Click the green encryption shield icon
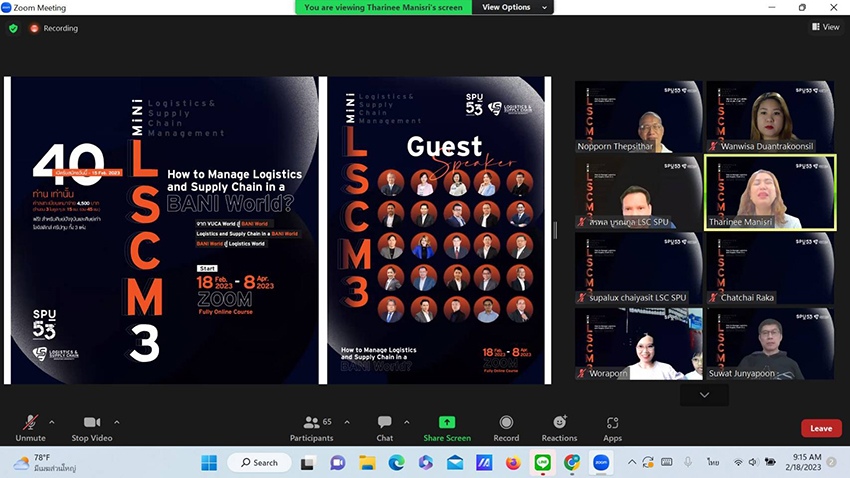This screenshot has width=850, height=478. pos(14,28)
